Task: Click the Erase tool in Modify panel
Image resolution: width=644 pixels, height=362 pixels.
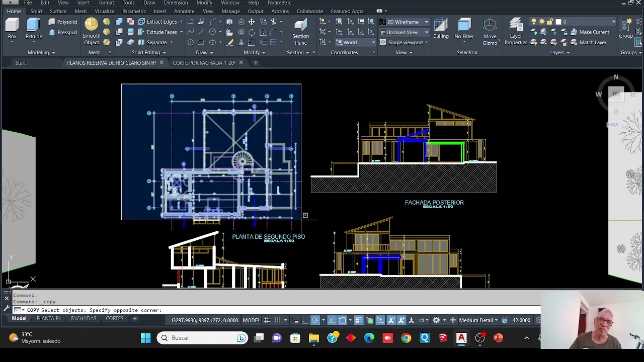Action: (230, 43)
